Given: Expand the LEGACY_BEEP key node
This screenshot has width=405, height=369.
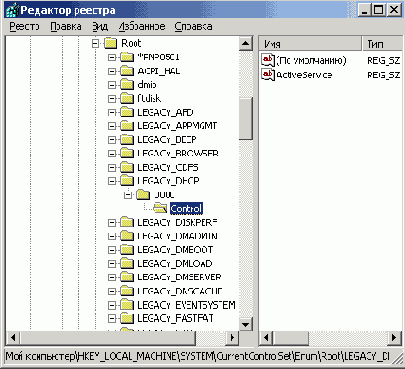Looking at the screenshot, I should [x=112, y=140].
